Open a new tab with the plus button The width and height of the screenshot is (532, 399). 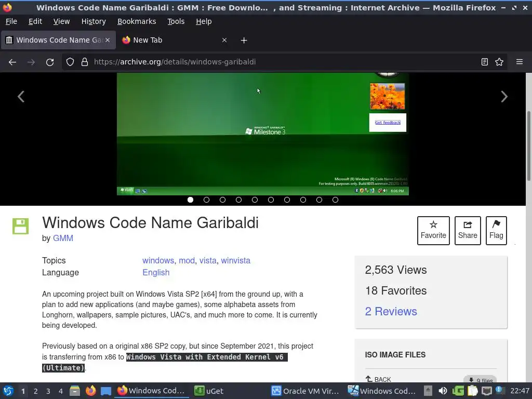[244, 41]
